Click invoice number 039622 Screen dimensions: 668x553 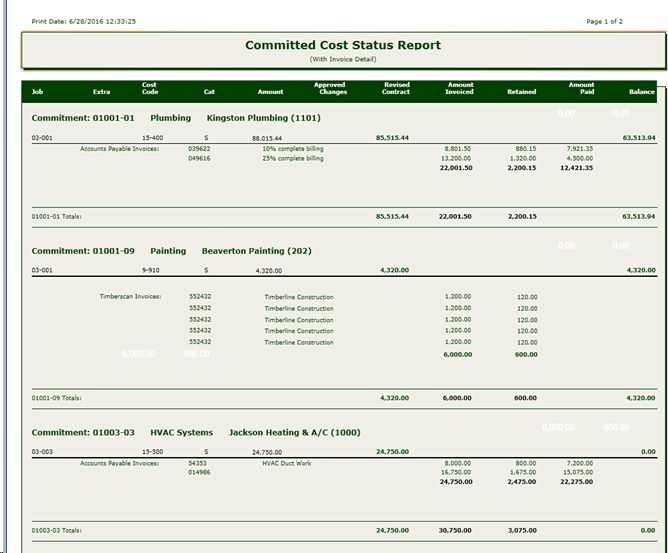[199, 149]
